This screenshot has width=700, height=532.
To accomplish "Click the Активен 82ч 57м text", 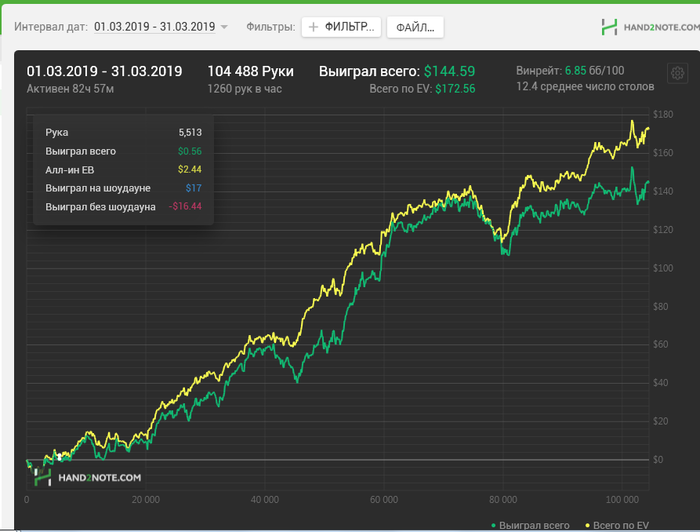I will click(x=70, y=89).
